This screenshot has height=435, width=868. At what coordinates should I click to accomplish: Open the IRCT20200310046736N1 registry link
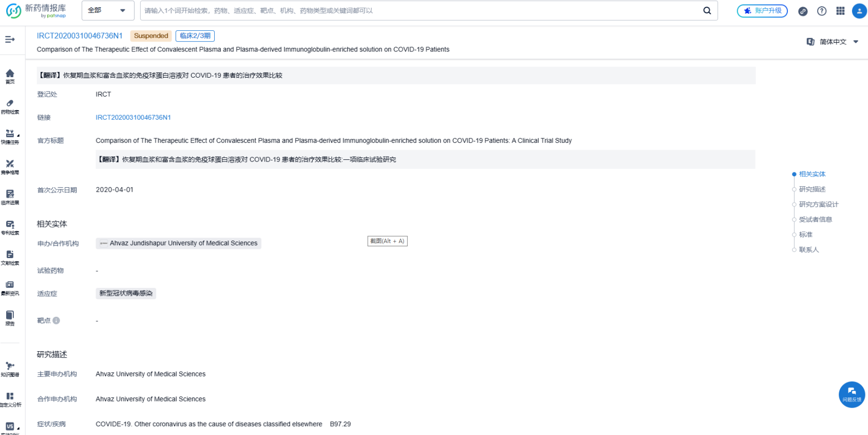[133, 118]
